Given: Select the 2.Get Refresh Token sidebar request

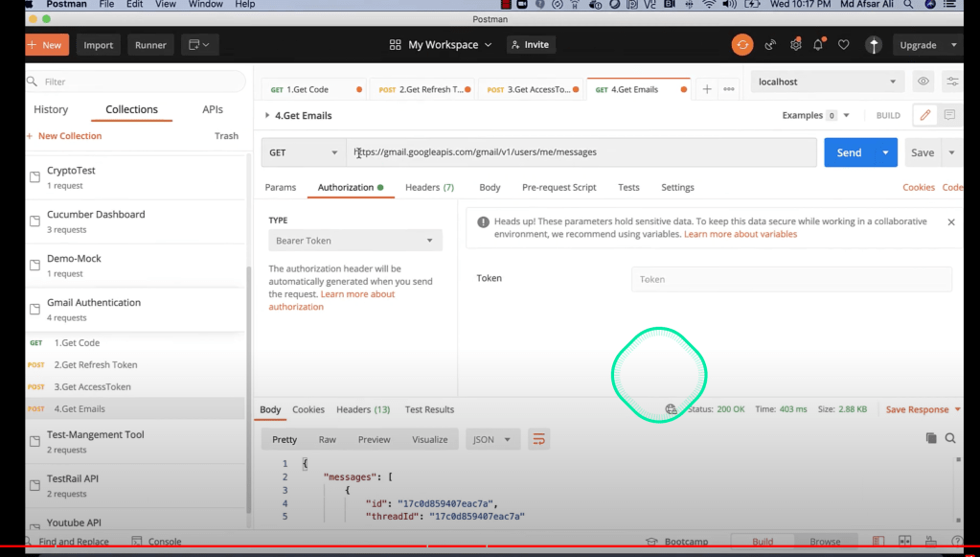Looking at the screenshot, I should (95, 364).
